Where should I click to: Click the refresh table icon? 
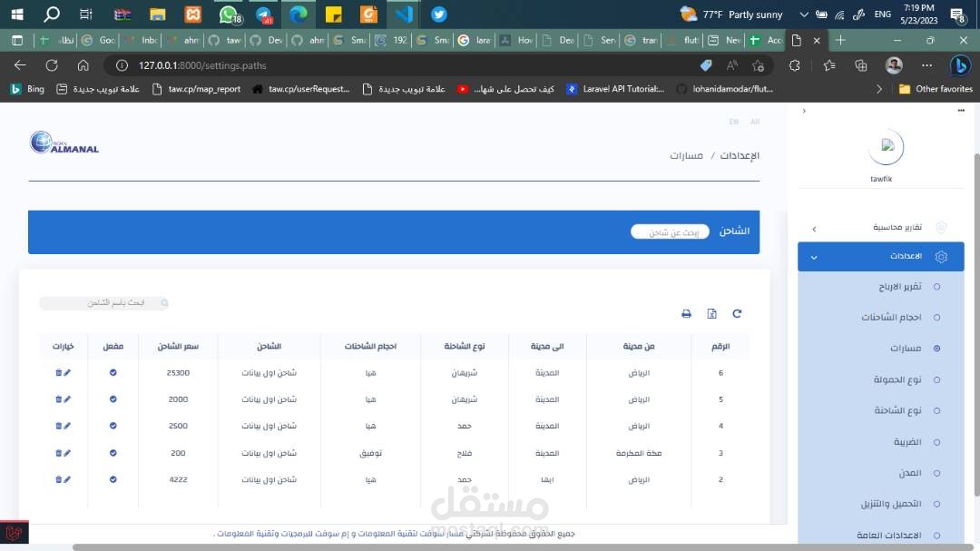point(737,314)
